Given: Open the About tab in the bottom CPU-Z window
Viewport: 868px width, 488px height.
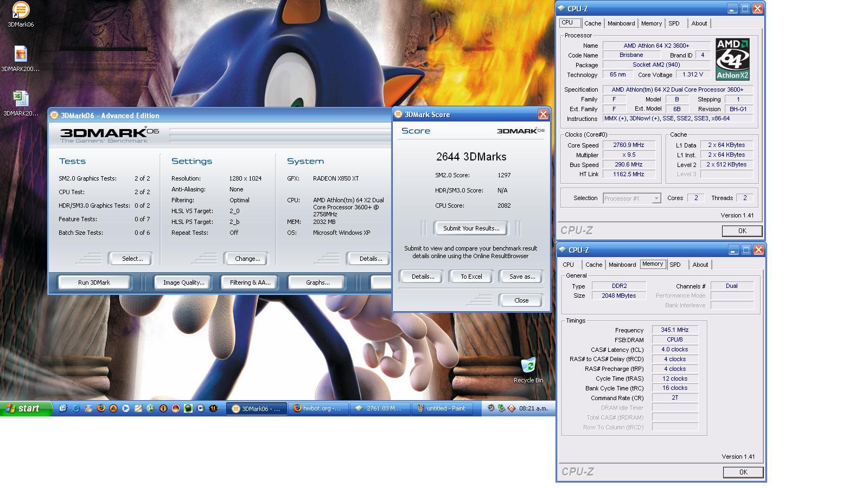Looking at the screenshot, I should click(700, 265).
